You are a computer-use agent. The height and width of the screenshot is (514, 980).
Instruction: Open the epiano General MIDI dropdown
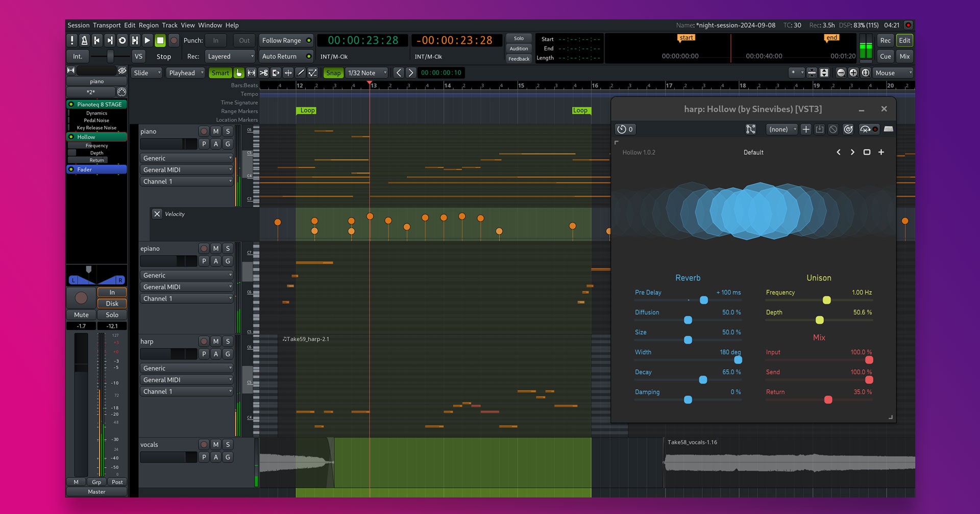coord(187,287)
